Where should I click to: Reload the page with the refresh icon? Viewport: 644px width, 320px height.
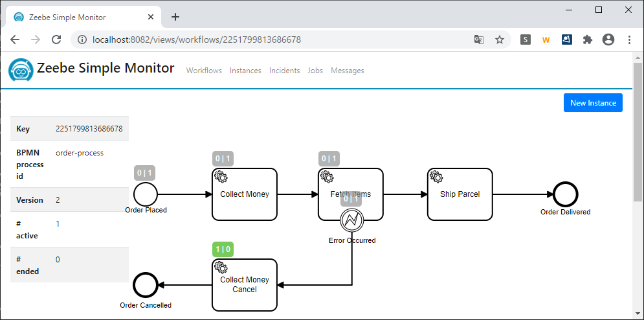[x=56, y=40]
